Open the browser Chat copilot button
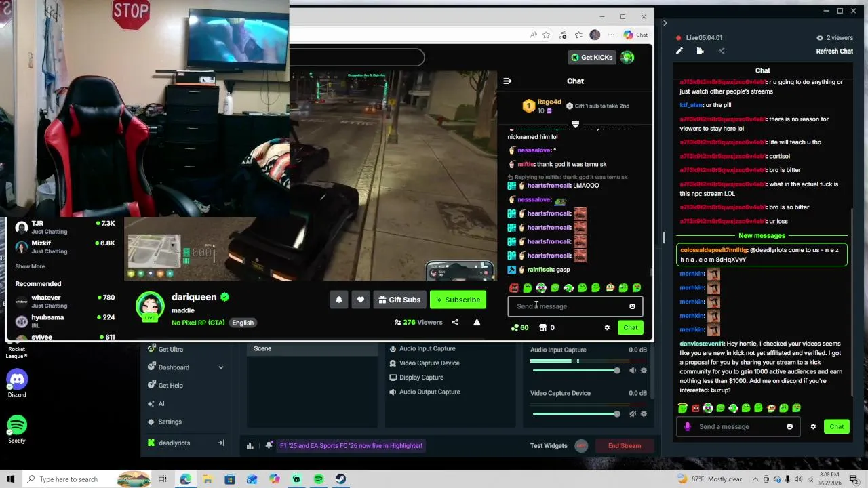The image size is (868, 488). point(635,35)
